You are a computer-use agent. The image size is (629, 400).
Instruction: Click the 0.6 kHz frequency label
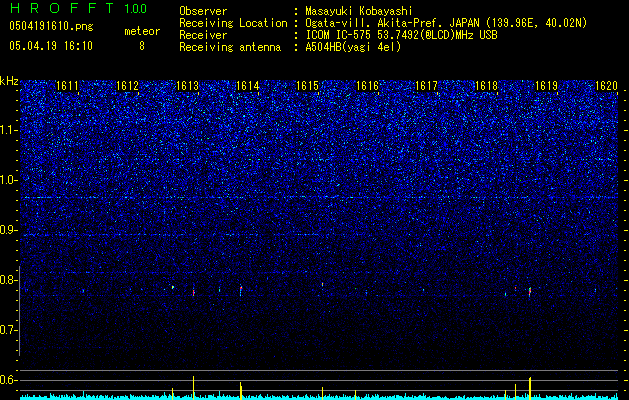tap(9, 380)
